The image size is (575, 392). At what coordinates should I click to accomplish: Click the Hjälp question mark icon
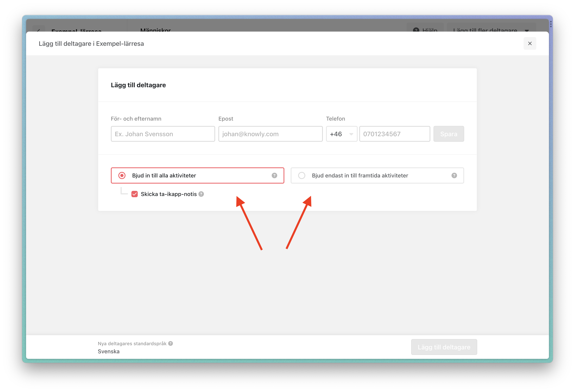[x=416, y=30]
